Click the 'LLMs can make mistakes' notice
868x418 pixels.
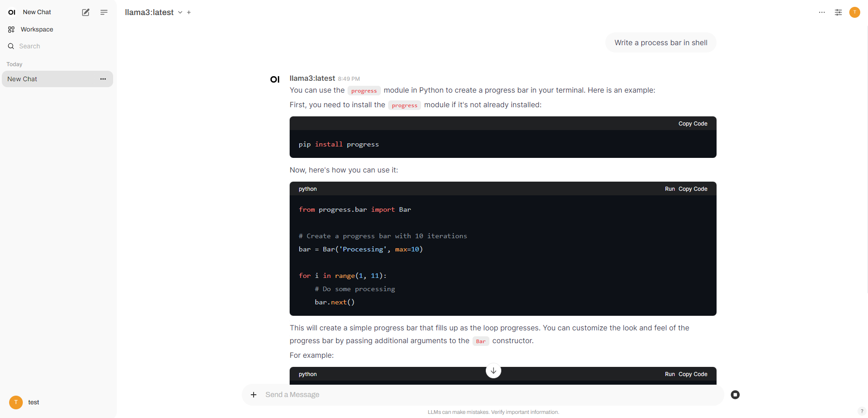pyautogui.click(x=494, y=412)
